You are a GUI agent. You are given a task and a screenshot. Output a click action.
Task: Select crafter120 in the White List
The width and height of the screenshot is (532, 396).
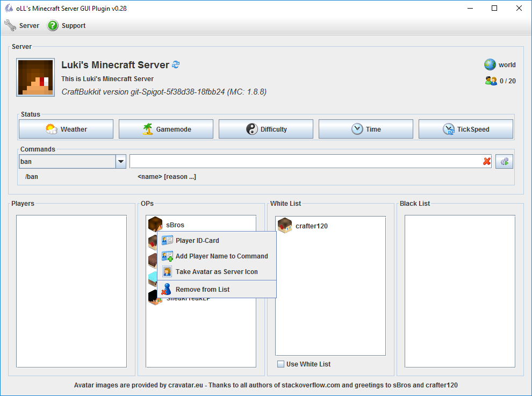pyautogui.click(x=330, y=226)
